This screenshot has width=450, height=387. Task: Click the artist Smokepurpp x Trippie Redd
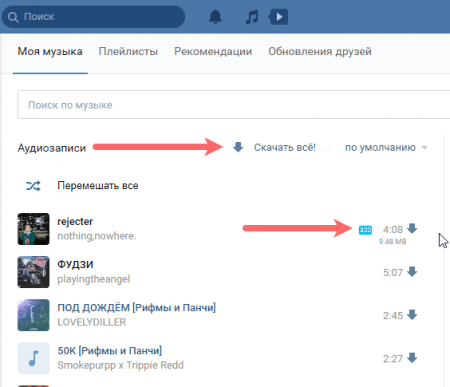(120, 365)
